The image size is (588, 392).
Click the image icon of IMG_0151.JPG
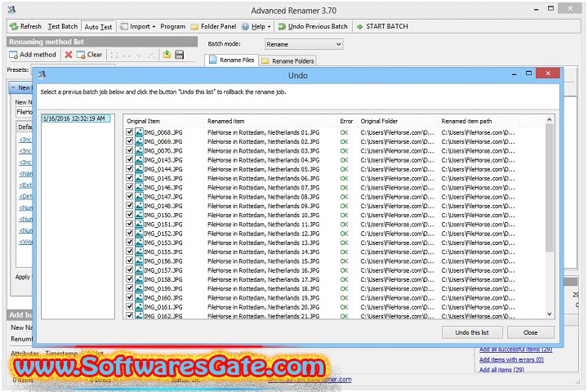pos(139,224)
